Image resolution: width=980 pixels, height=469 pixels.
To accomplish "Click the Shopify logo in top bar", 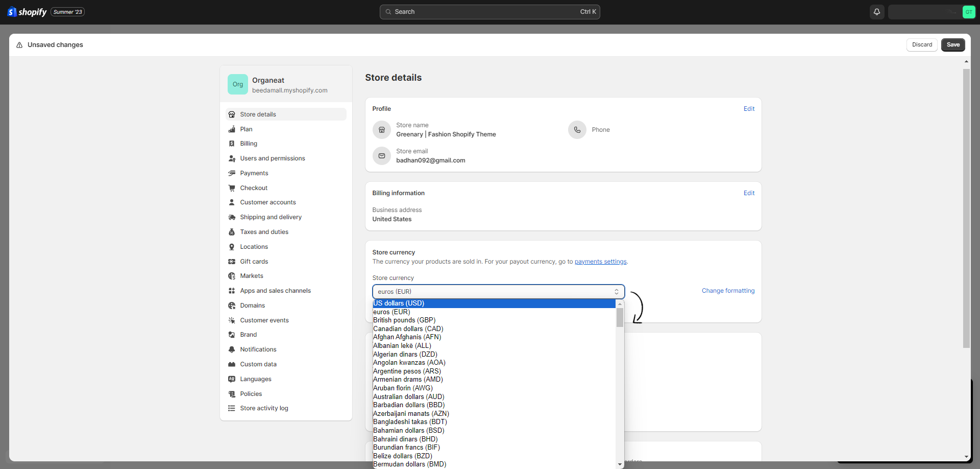I will (27, 12).
